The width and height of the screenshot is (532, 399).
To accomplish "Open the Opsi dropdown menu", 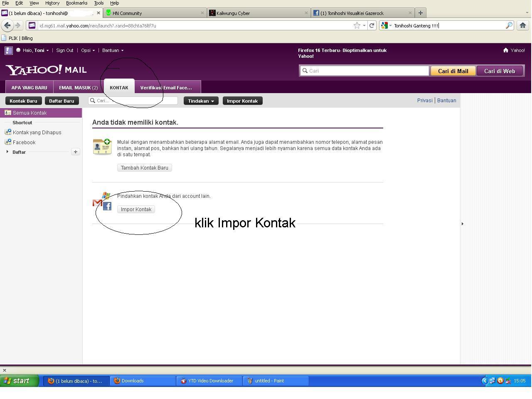I will [88, 50].
